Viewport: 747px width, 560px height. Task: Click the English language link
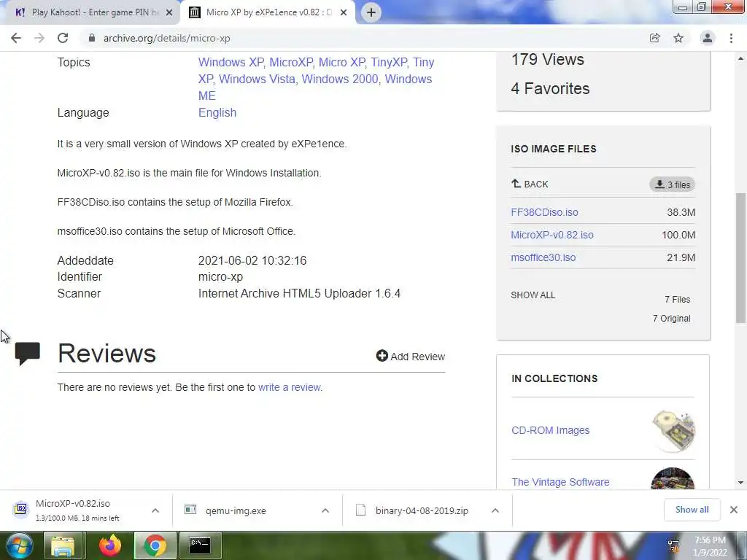tap(217, 113)
